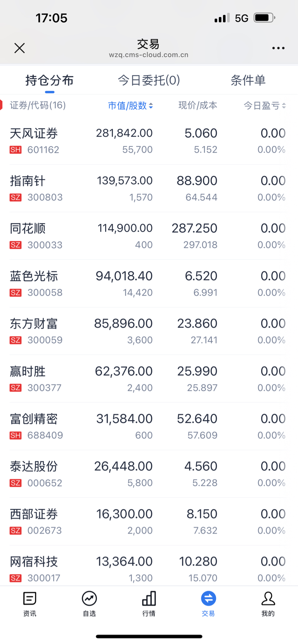Open the 资讯 news icon

(x=30, y=599)
